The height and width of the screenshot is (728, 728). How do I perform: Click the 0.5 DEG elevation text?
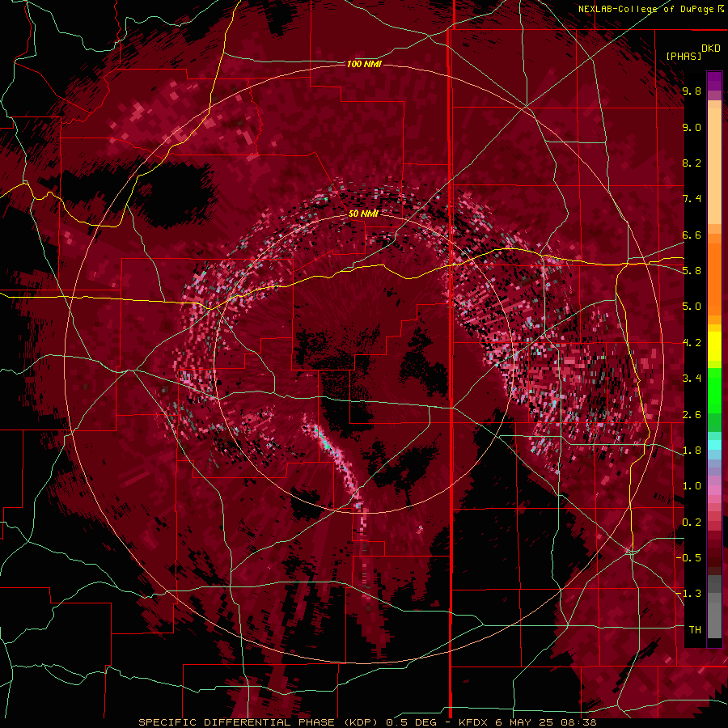410,722
